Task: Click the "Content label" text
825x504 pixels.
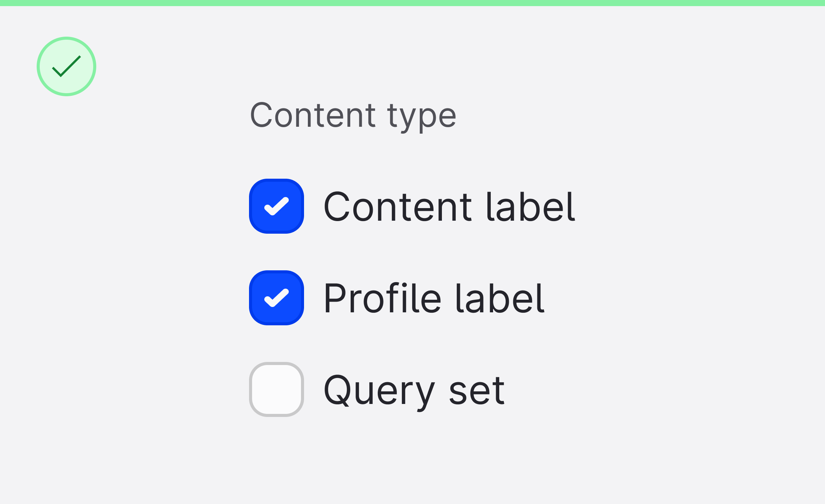Action: click(449, 207)
